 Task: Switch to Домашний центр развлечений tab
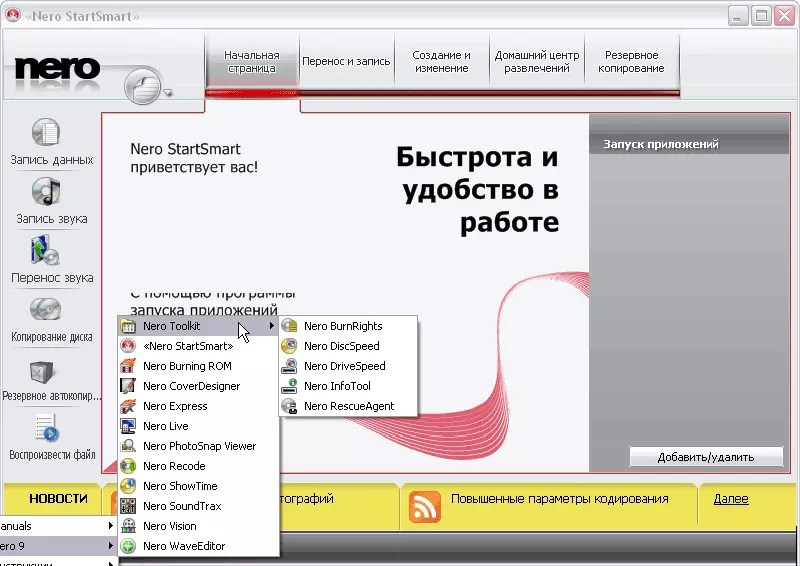coord(537,62)
